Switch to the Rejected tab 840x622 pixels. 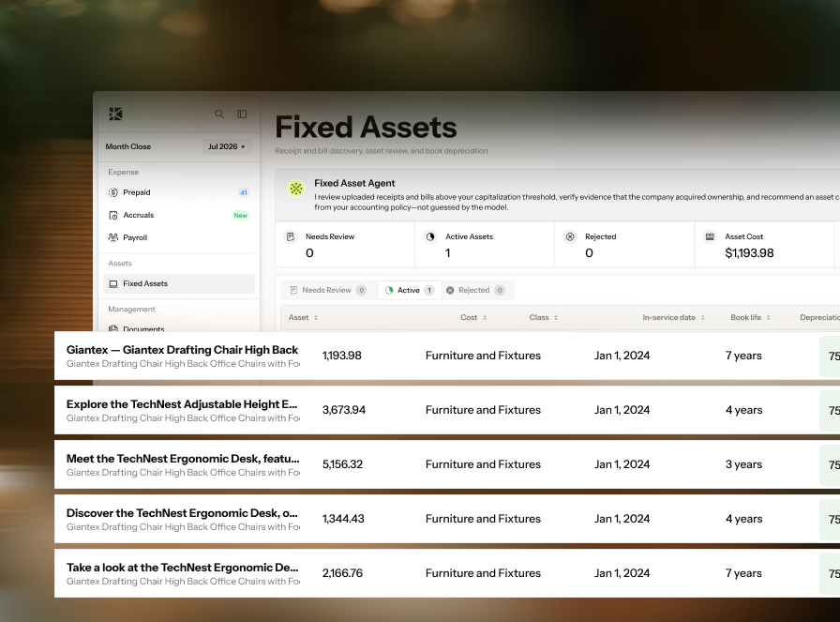[x=475, y=290]
